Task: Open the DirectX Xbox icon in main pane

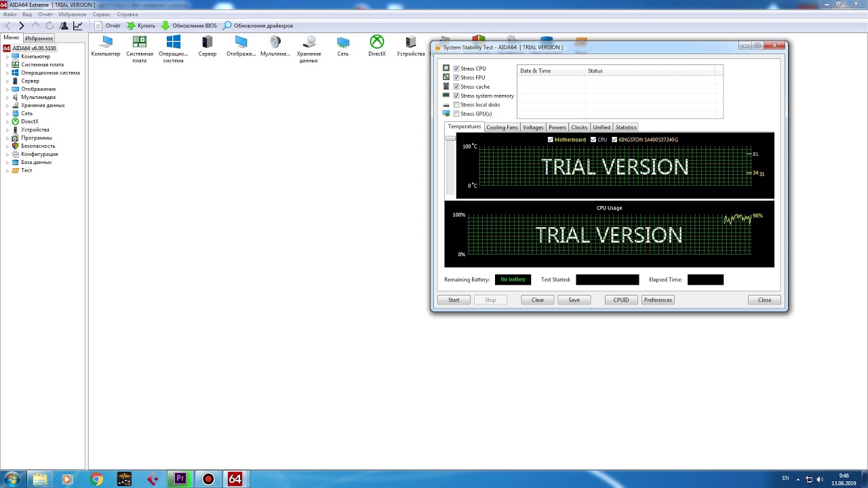Action: pos(377,46)
